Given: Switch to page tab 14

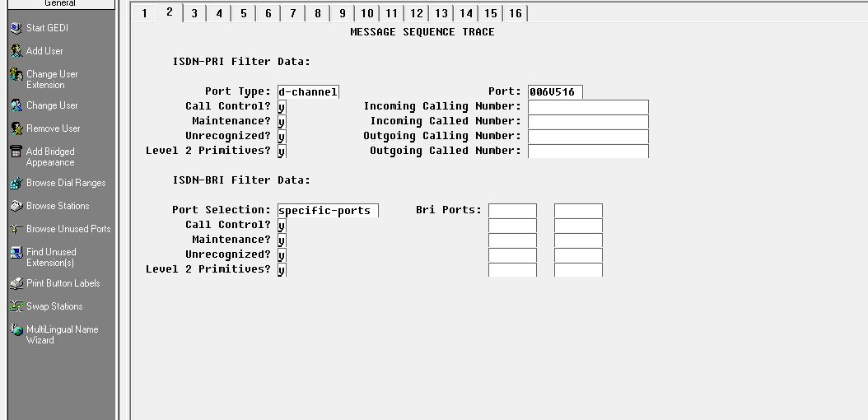Looking at the screenshot, I should click(466, 13).
